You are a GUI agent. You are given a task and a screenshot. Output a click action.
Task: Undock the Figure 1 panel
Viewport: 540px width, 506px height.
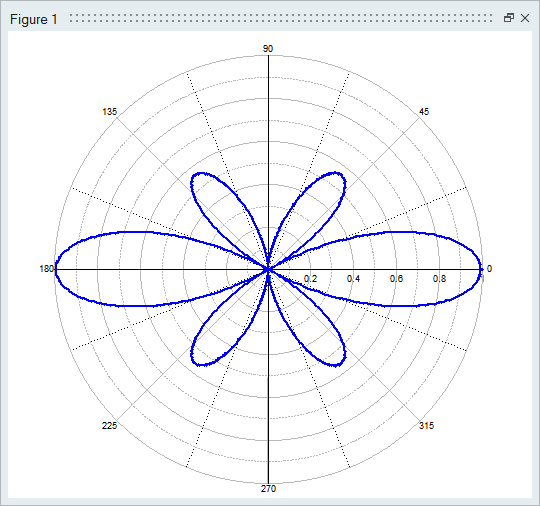tap(509, 18)
